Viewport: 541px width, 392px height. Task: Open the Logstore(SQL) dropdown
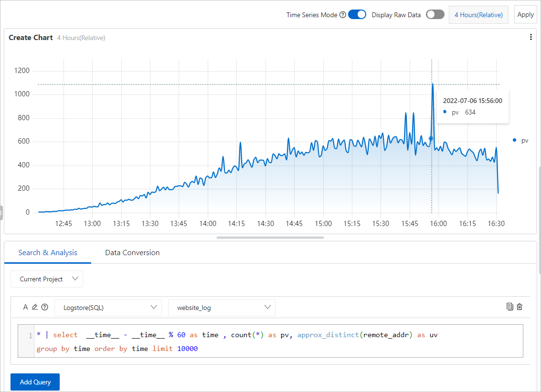pyautogui.click(x=108, y=307)
